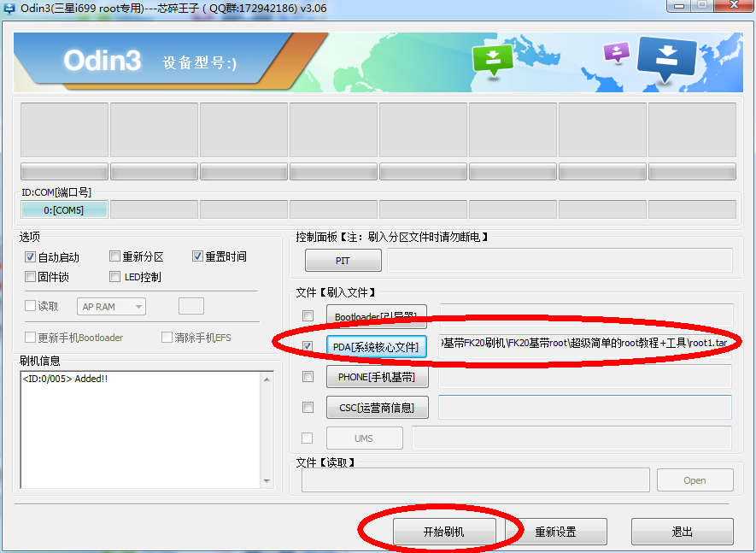Click the PDA[系统核心文件] button

point(377,346)
